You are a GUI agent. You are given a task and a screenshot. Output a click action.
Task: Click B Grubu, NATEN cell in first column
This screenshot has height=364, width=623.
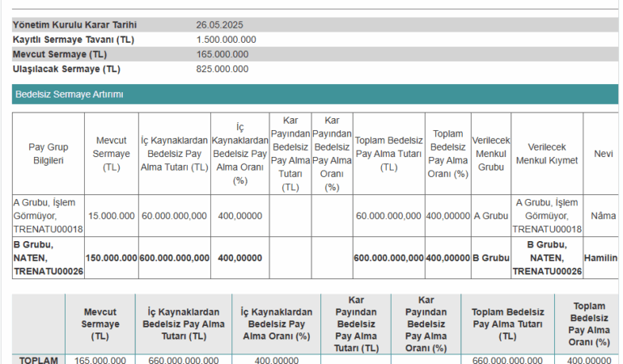[48, 258]
